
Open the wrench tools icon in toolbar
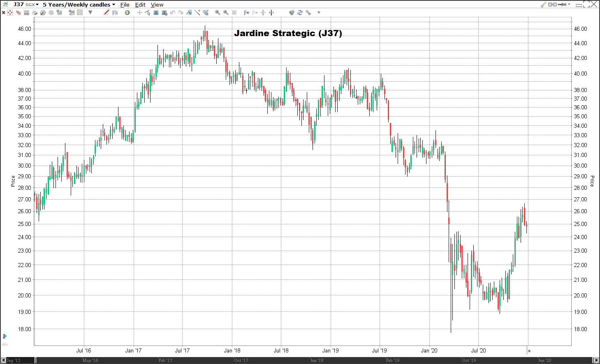[308, 12]
